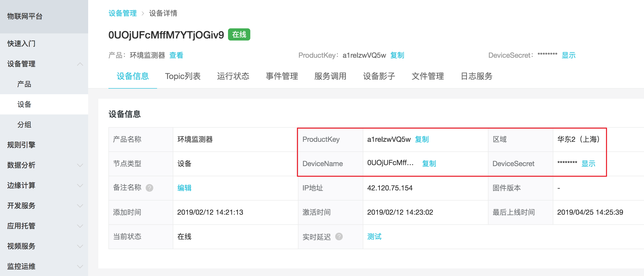Switch to the 文件管理 tab
Screen dimensions: 644x276
tap(428, 76)
